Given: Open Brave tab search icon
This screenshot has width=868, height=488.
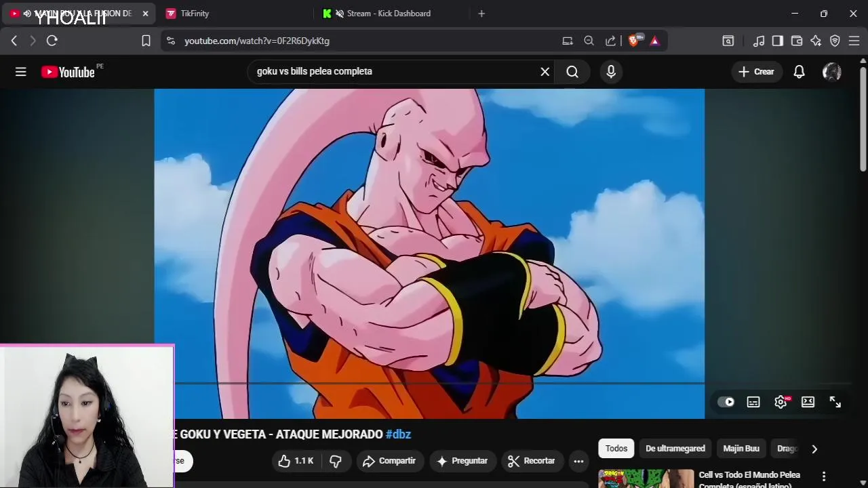Looking at the screenshot, I should tap(728, 41).
